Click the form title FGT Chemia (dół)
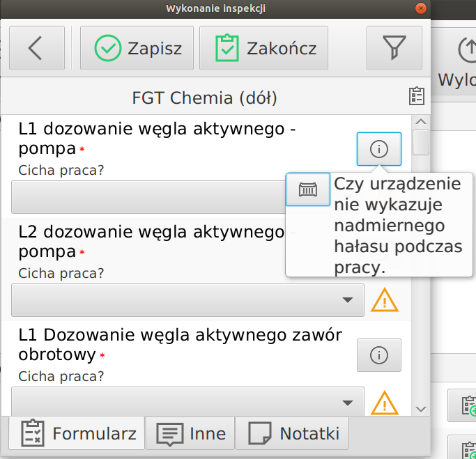 tap(205, 98)
